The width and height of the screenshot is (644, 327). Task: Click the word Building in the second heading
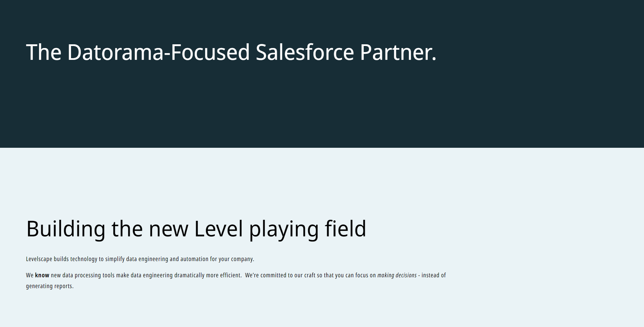[66, 229]
